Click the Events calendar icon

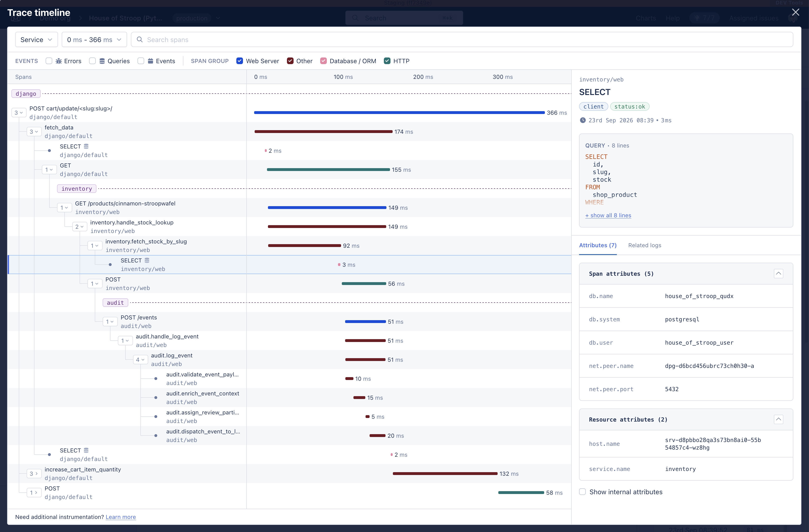pyautogui.click(x=150, y=61)
